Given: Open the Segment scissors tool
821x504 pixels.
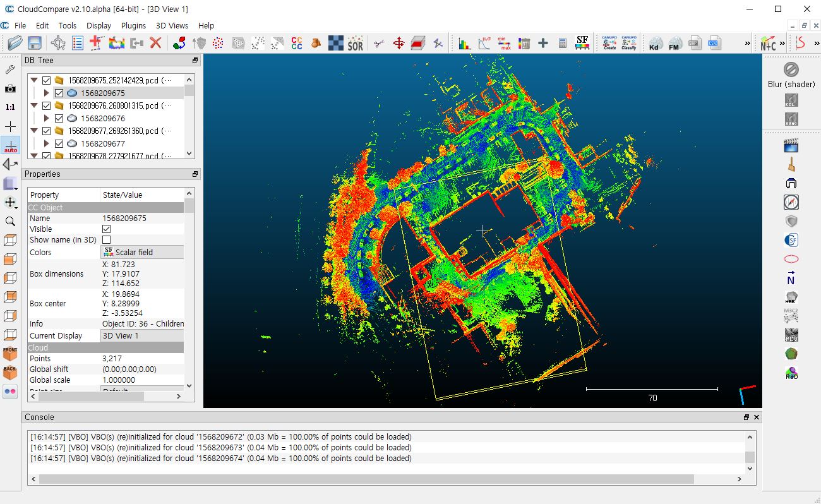Looking at the screenshot, I should click(379, 43).
